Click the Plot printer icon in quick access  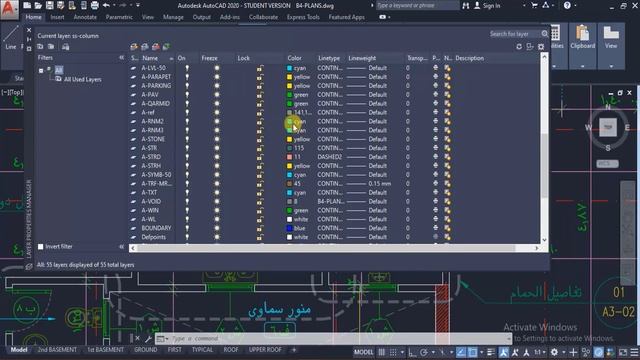(94, 5)
